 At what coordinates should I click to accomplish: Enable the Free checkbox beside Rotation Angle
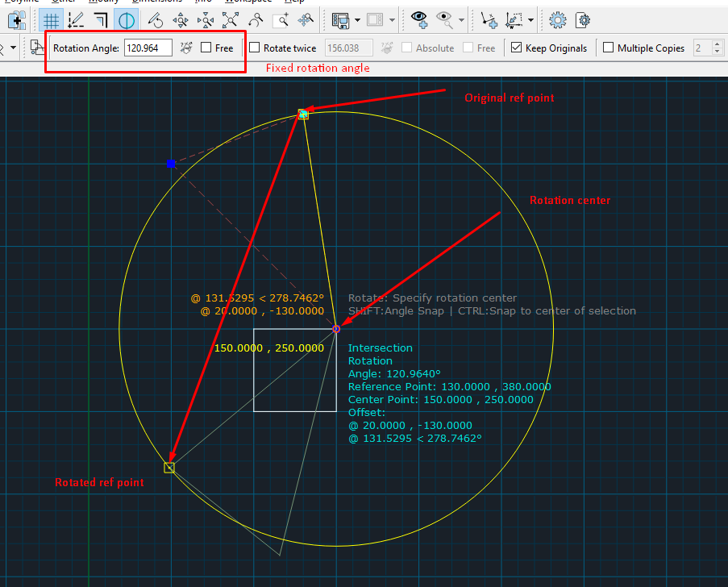206,48
